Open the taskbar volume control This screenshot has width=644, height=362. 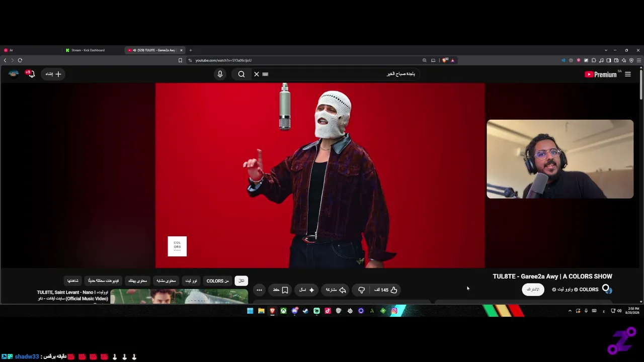[619, 311]
